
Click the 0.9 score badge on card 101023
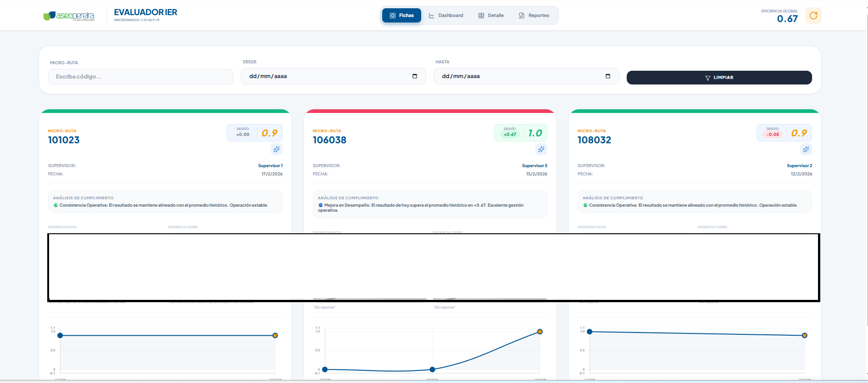(x=269, y=133)
